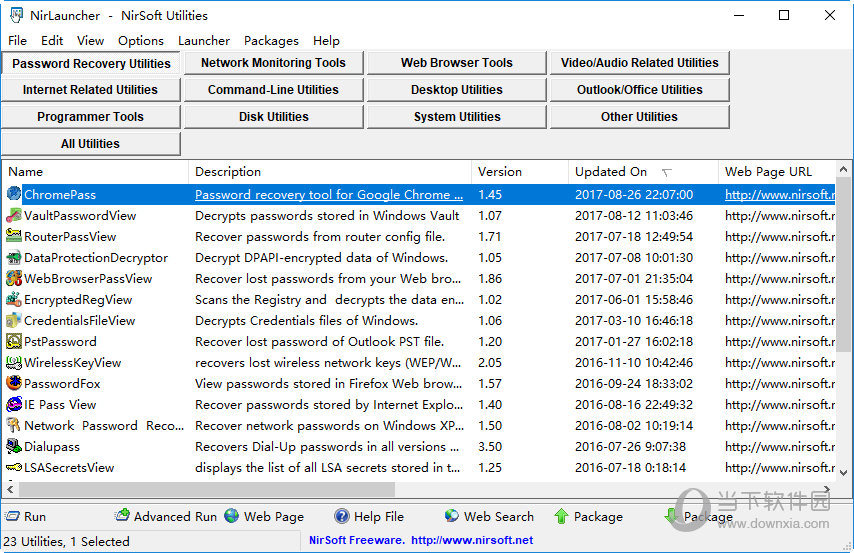Open the Packages menu

pos(271,41)
